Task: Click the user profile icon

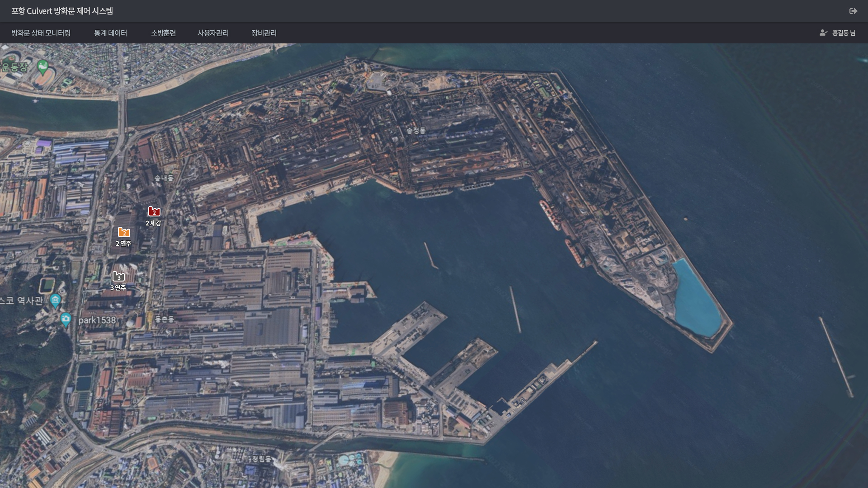Action: pyautogui.click(x=823, y=33)
